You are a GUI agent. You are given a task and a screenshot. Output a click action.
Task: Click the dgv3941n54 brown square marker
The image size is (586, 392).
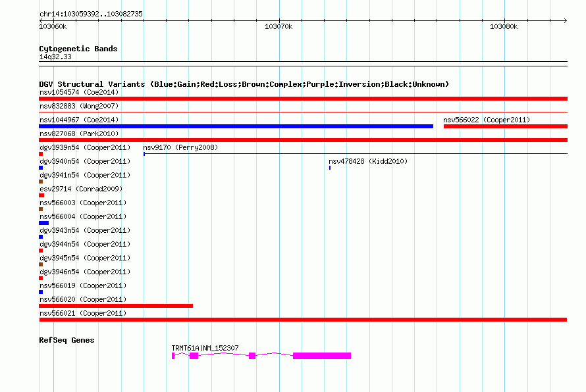coord(41,182)
